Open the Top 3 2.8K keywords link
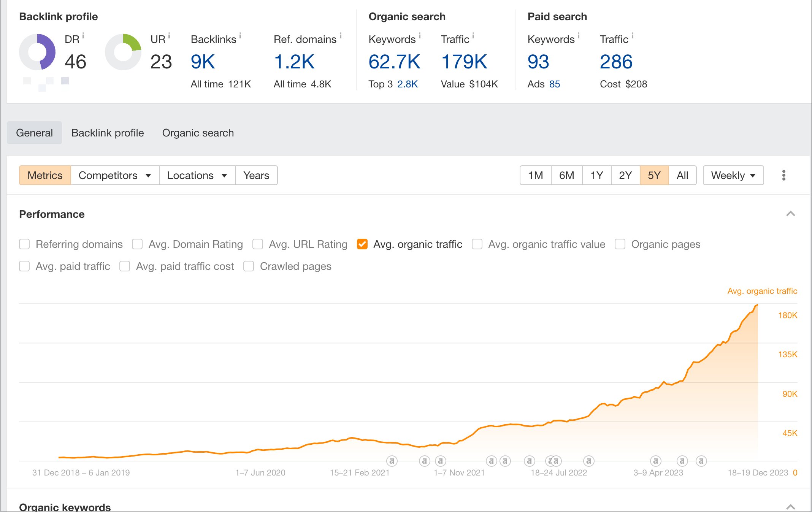812x512 pixels. coord(408,84)
